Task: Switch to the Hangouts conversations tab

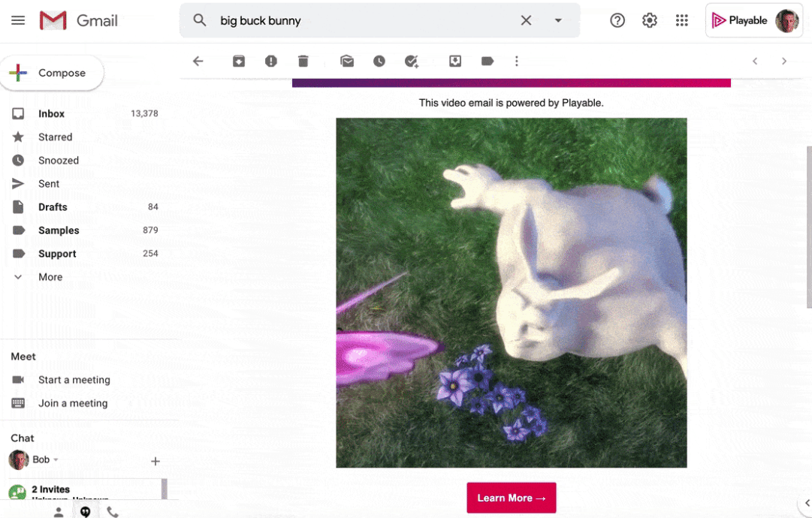Action: click(86, 512)
